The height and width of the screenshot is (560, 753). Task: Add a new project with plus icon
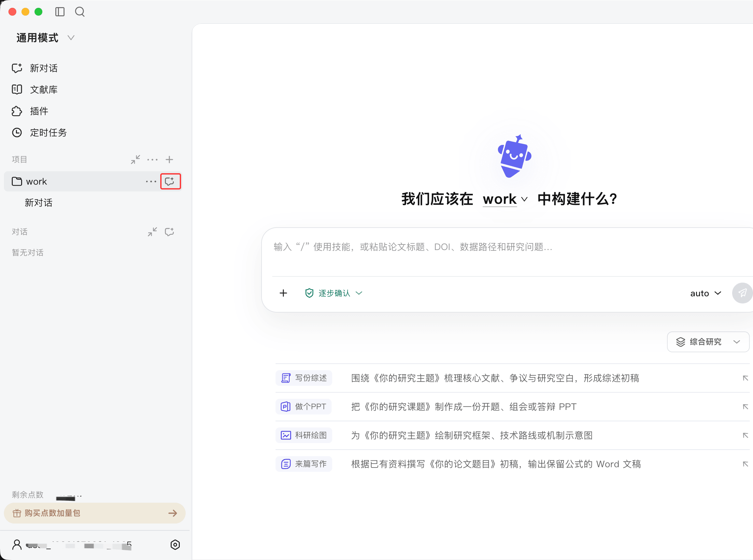pos(169,159)
